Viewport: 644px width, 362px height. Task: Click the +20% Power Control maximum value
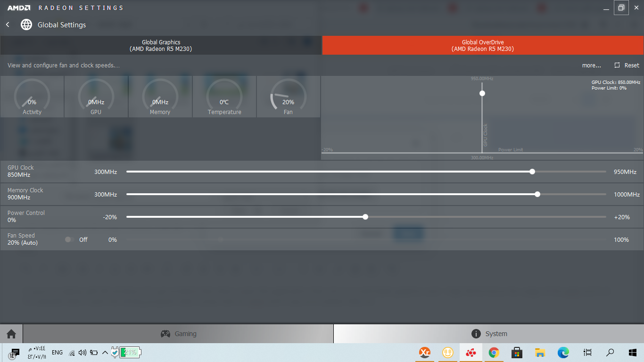(x=621, y=217)
